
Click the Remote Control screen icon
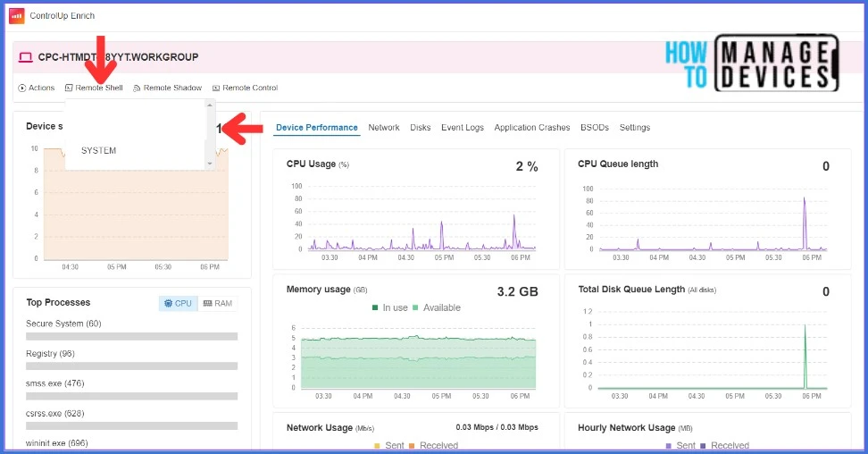[216, 88]
